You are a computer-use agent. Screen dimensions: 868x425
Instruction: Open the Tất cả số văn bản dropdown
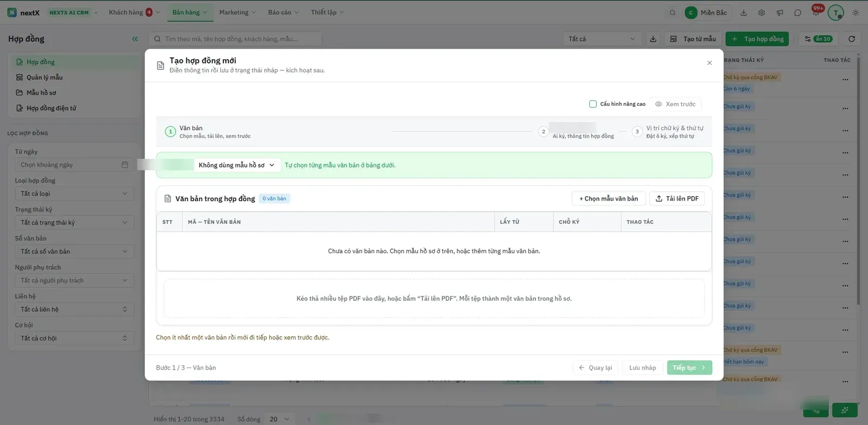(74, 252)
